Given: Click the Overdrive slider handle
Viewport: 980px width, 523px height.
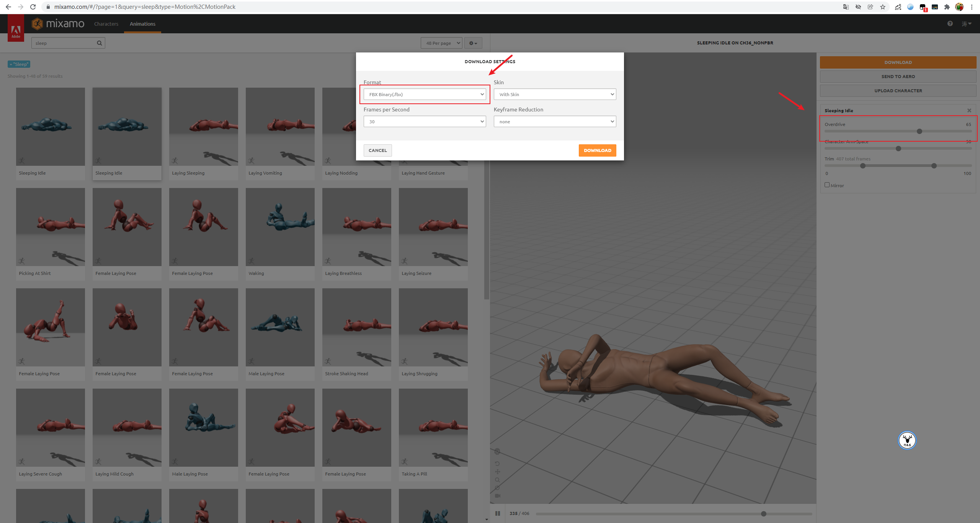Looking at the screenshot, I should pyautogui.click(x=920, y=131).
